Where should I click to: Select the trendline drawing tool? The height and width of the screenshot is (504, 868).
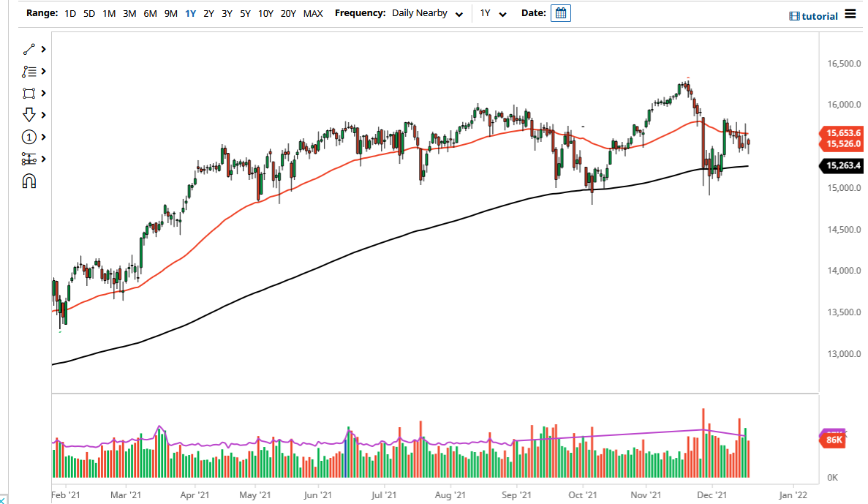(x=29, y=49)
